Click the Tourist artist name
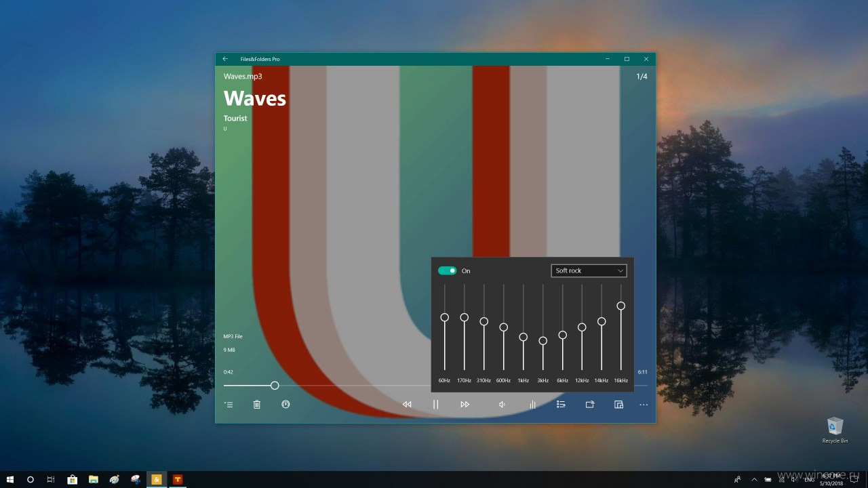The width and height of the screenshot is (868, 488). pyautogui.click(x=235, y=119)
